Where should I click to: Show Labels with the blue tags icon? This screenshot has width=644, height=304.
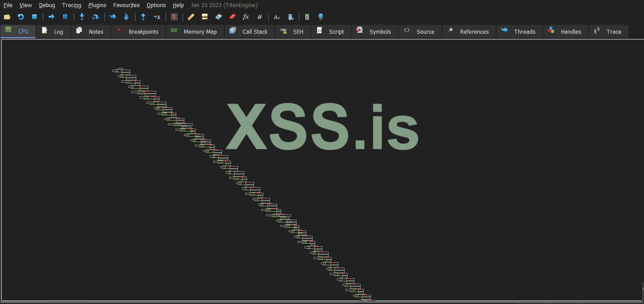point(219,17)
